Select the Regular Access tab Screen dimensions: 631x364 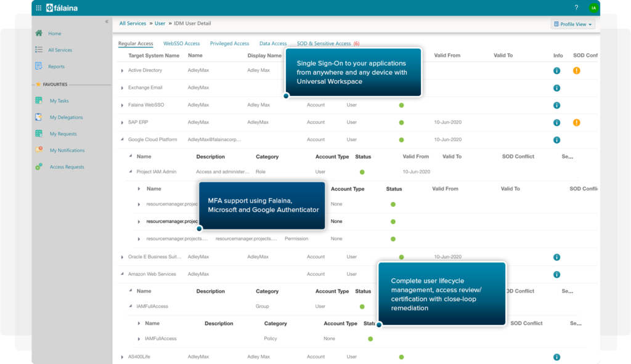136,44
